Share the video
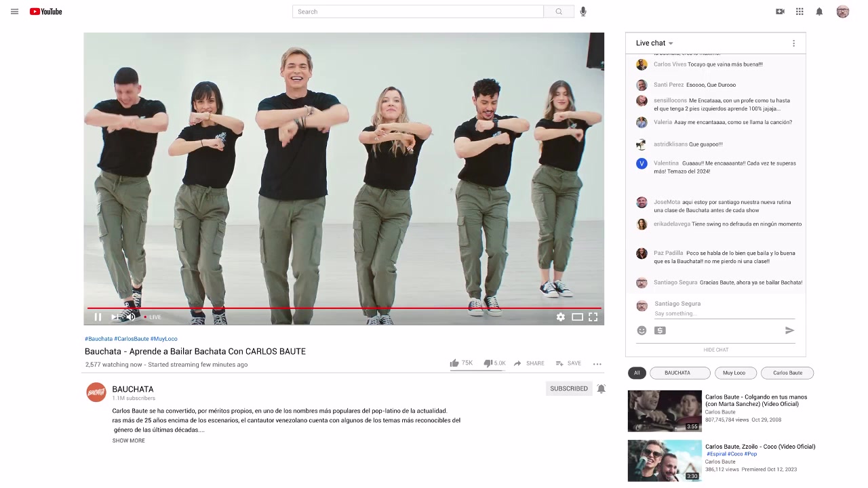This screenshot has height=488, width=868. pos(529,363)
